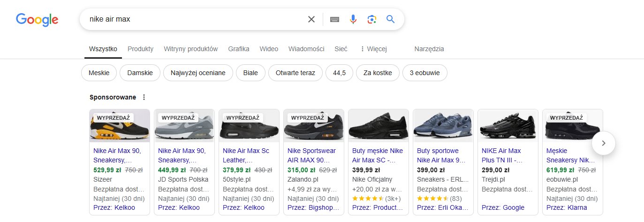Image resolution: width=644 pixels, height=222 pixels.
Task: Open the Wideo tab
Action: pos(269,49)
